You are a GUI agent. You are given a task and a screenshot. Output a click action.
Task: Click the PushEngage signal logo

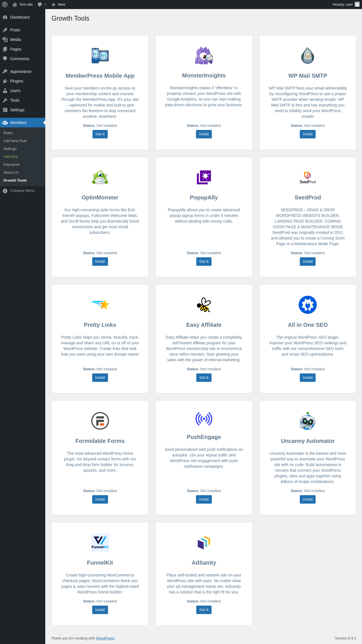[x=204, y=419]
